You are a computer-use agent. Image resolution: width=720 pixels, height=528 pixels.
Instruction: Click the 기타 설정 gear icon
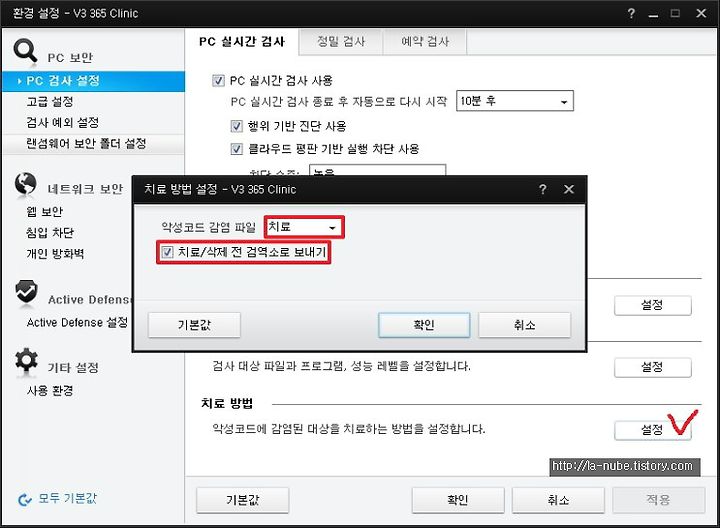(x=26, y=360)
